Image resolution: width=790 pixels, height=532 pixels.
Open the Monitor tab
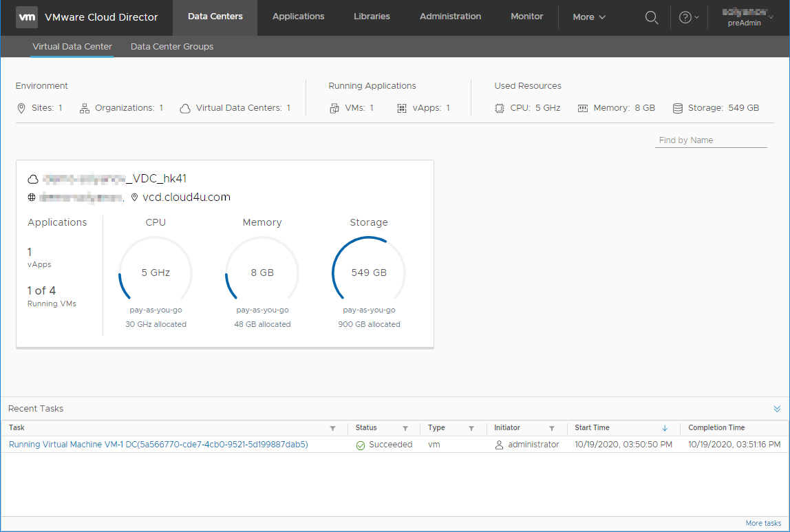(x=526, y=17)
